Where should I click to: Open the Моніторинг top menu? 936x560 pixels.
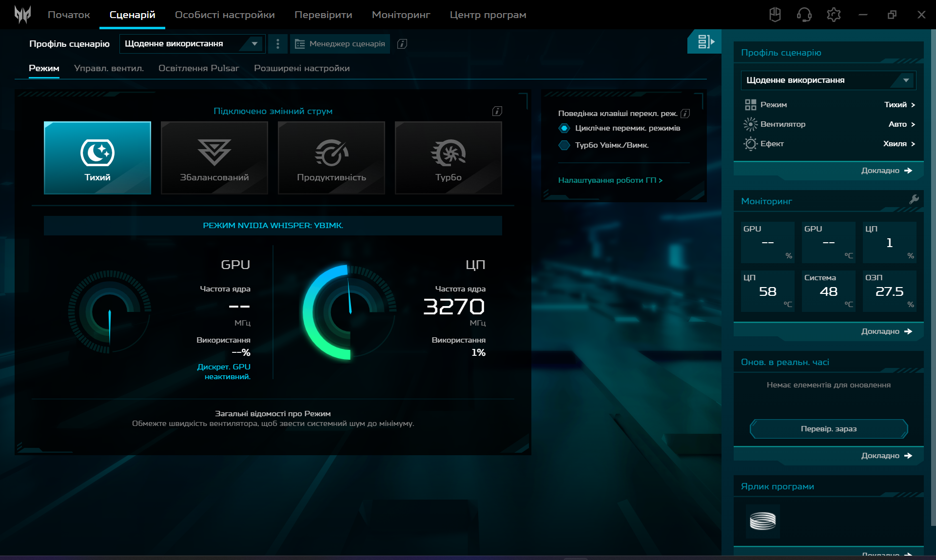pos(401,15)
